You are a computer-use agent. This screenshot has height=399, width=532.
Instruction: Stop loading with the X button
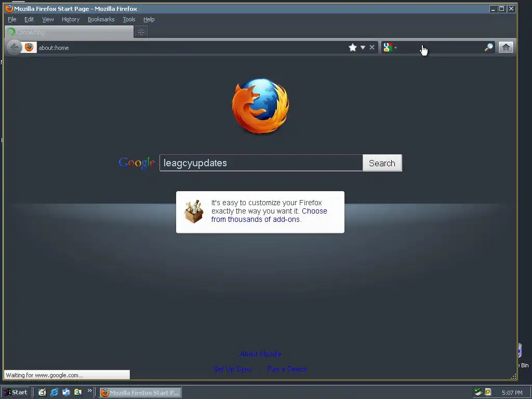click(372, 47)
